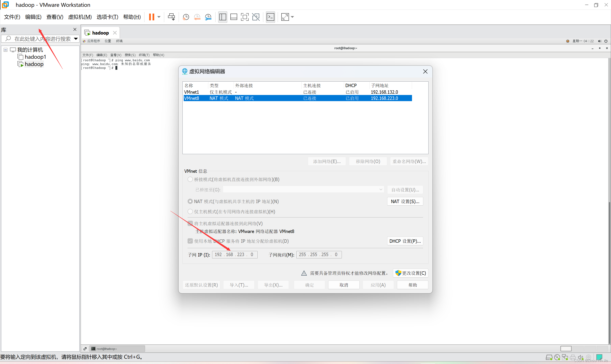Click the unity mode toolbar icon
The height and width of the screenshot is (364, 611).
tap(256, 17)
